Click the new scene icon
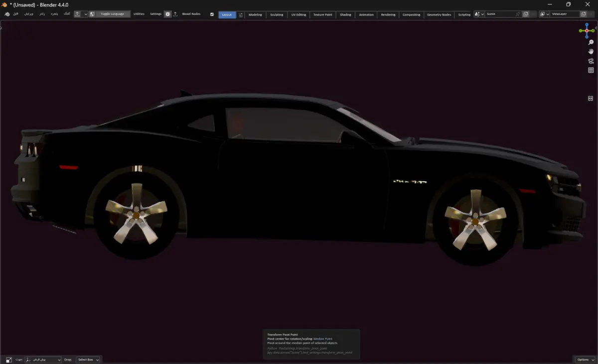 tap(526, 14)
